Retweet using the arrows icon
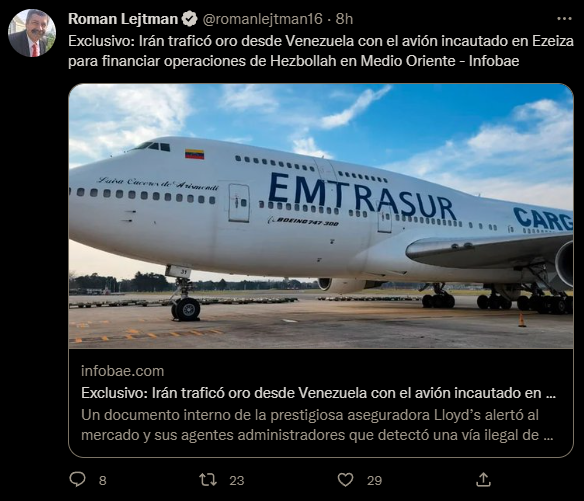This screenshot has height=501, width=584. pos(208,480)
